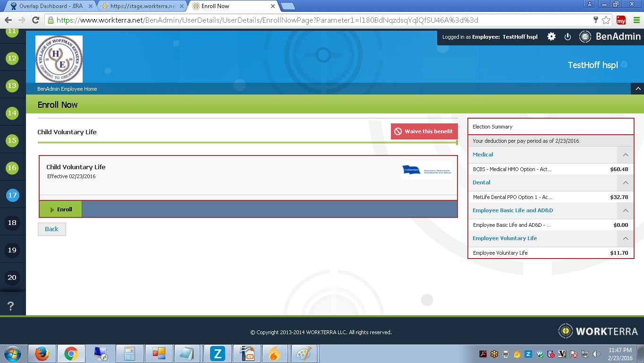Open the Chrome hamburger menu
The image size is (644, 363).
(x=636, y=20)
